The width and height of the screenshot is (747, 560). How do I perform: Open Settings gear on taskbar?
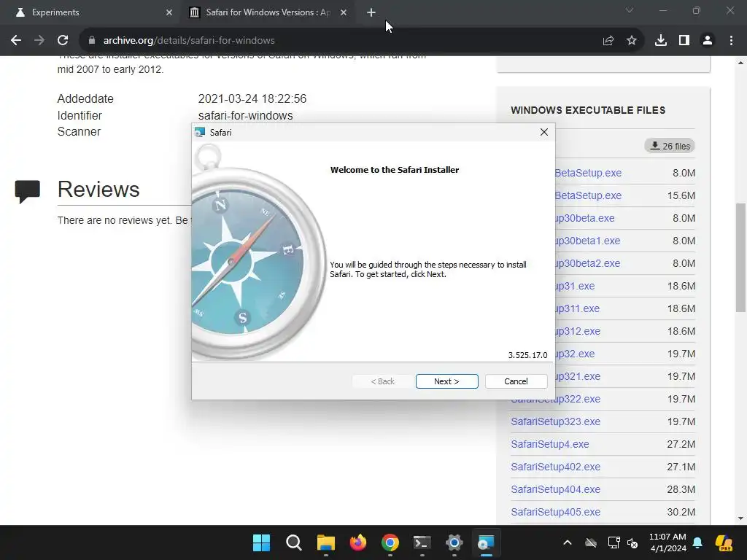(454, 542)
